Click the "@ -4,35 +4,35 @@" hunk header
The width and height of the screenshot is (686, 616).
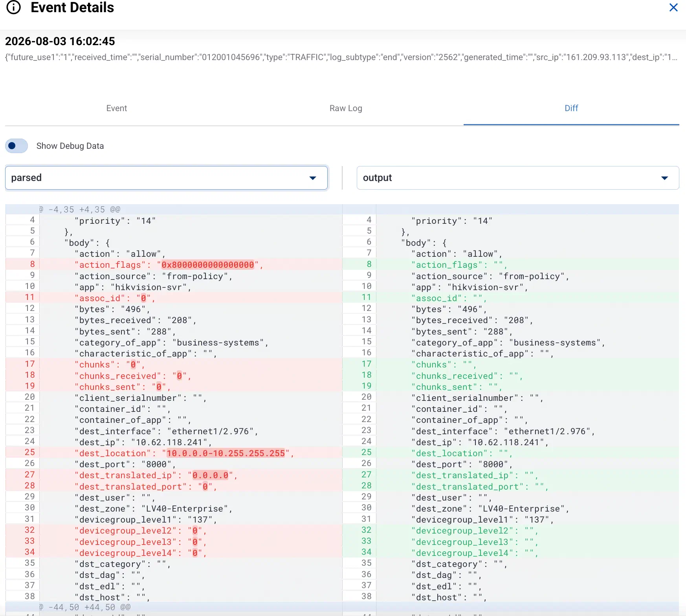point(80,209)
